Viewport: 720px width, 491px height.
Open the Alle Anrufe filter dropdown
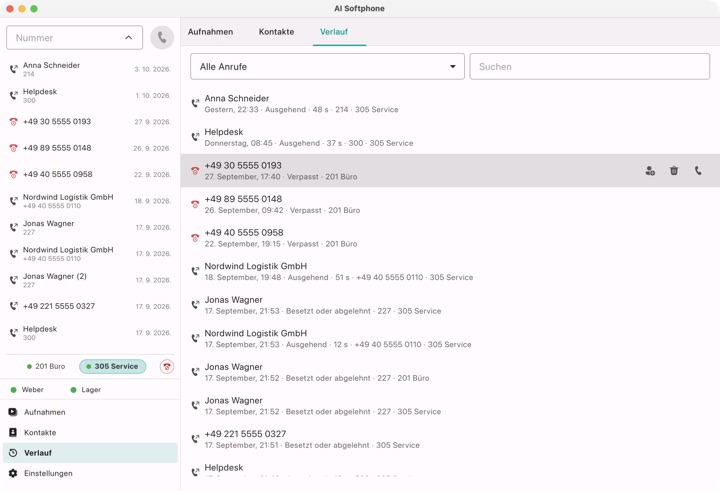click(x=327, y=67)
